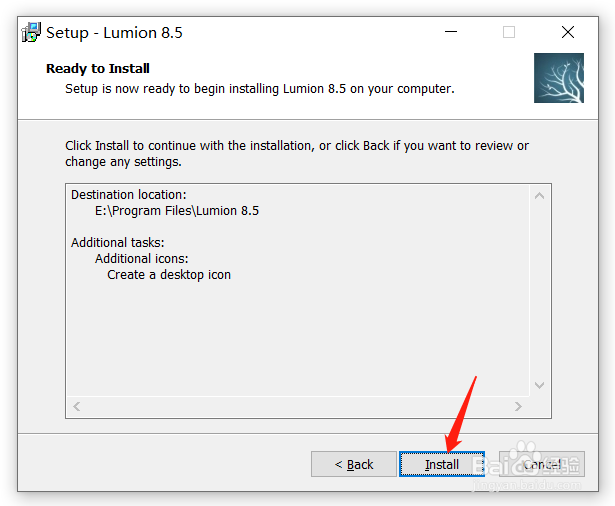
Task: Click the 'Create a desktop icon' line
Action: (x=169, y=275)
